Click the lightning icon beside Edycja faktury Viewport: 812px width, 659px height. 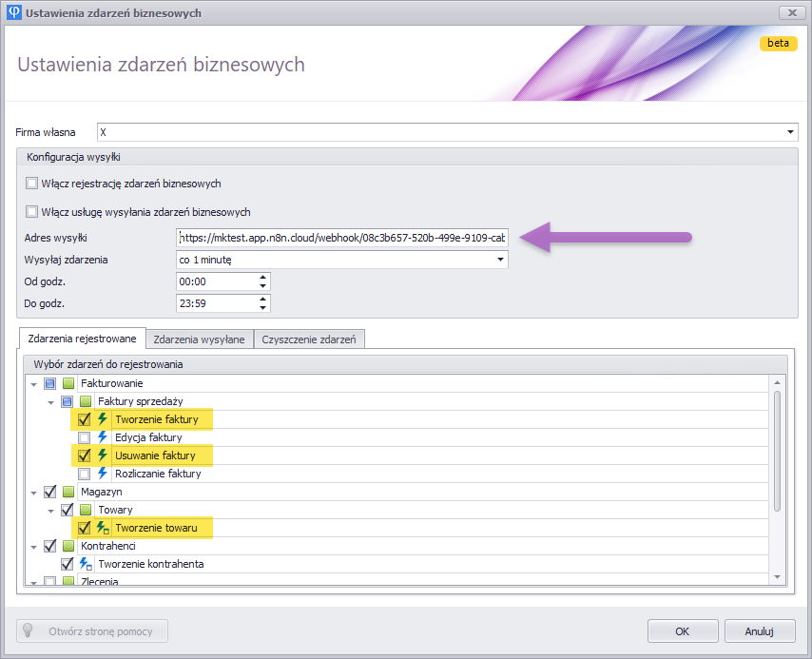pos(103,437)
